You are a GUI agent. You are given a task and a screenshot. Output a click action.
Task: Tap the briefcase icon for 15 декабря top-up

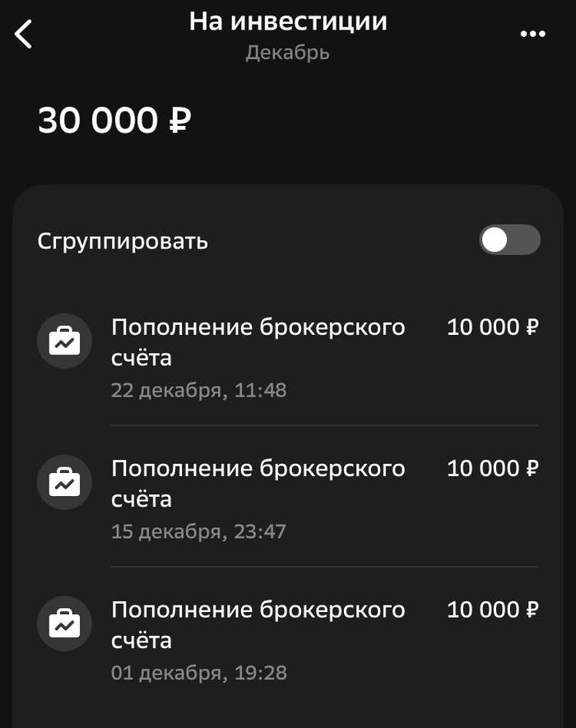pos(64,483)
